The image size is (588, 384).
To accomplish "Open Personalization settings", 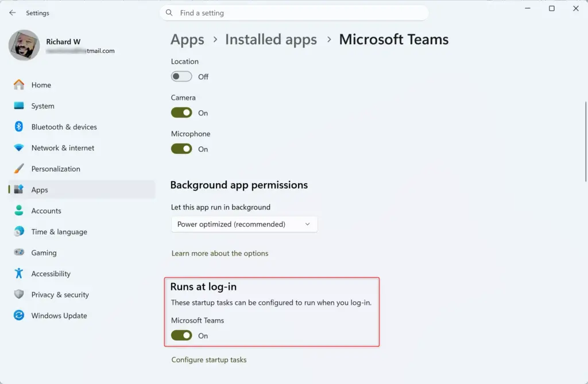I will (82, 169).
